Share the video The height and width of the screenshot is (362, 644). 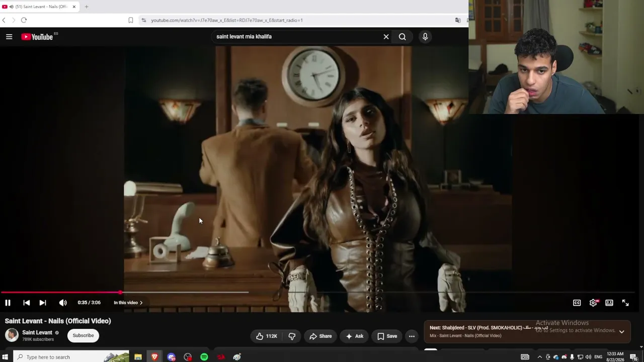(x=320, y=336)
